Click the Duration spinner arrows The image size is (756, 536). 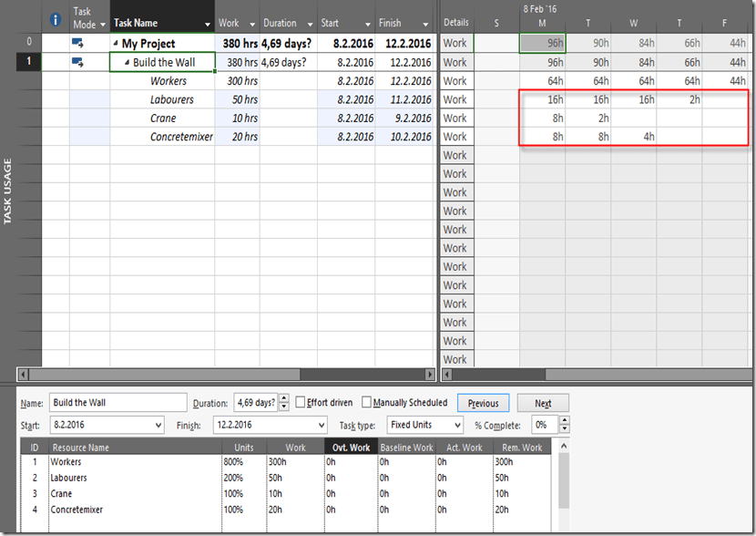pos(285,403)
